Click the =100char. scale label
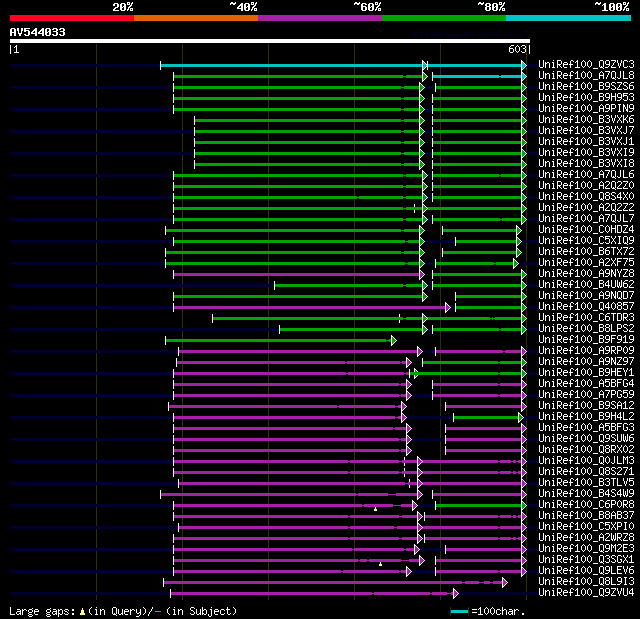Screen dimensions: 640x619 [498, 611]
